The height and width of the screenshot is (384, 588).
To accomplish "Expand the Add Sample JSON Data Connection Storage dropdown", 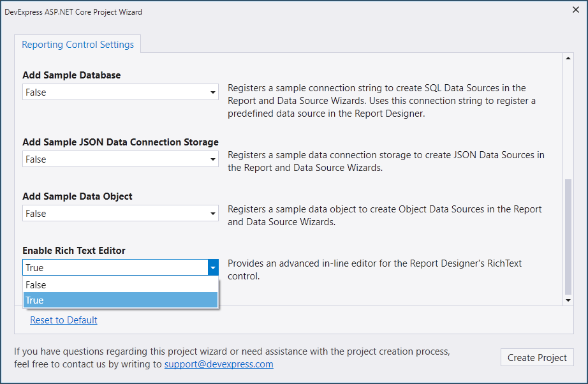I will point(121,159).
